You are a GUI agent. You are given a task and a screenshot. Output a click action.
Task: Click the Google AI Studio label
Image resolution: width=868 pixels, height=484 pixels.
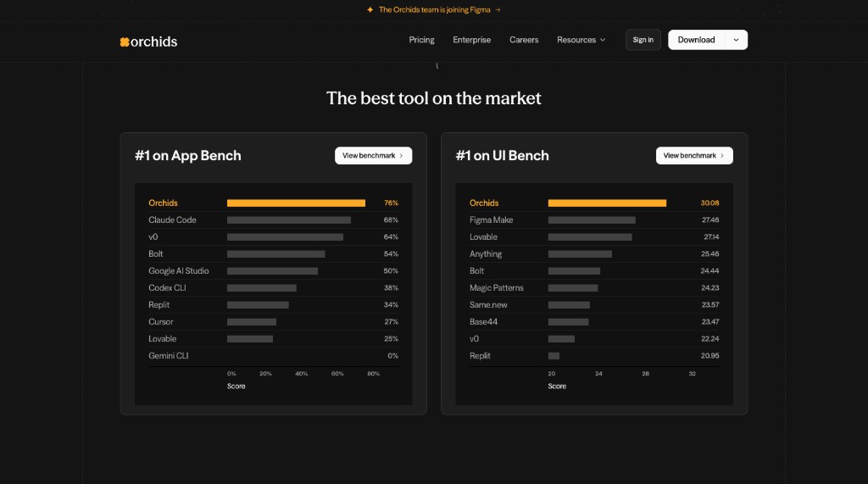178,270
